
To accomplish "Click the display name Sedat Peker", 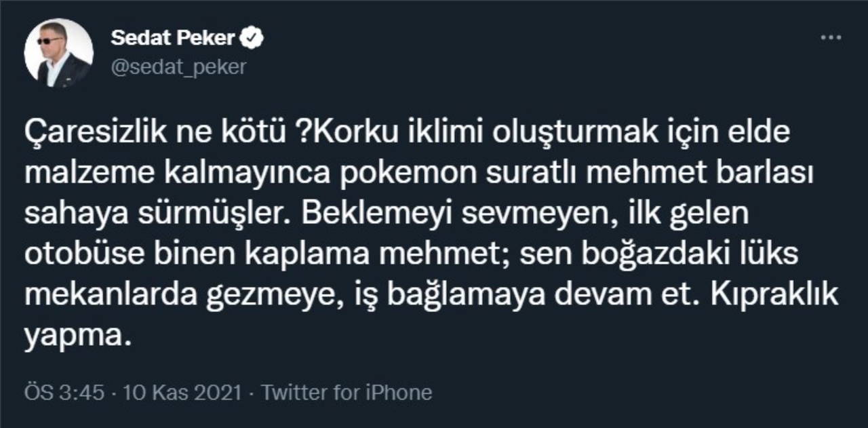I will tap(172, 39).
